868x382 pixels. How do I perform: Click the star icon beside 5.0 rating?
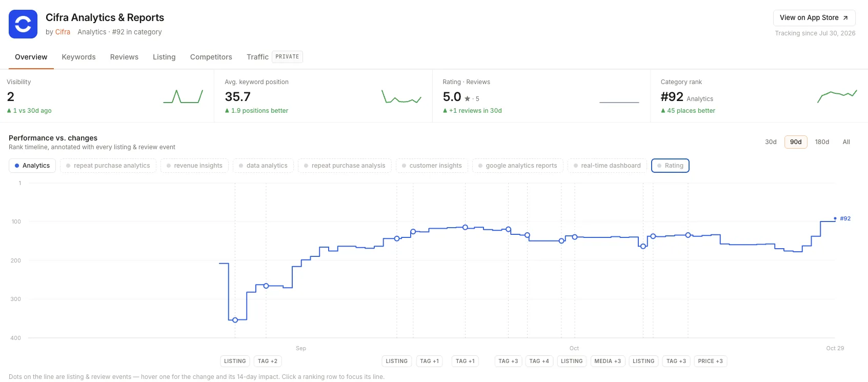coord(468,98)
